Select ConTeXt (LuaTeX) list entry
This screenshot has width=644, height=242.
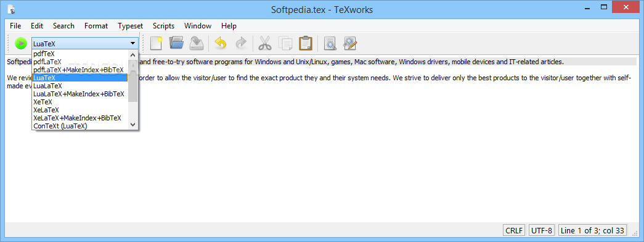[x=80, y=126]
